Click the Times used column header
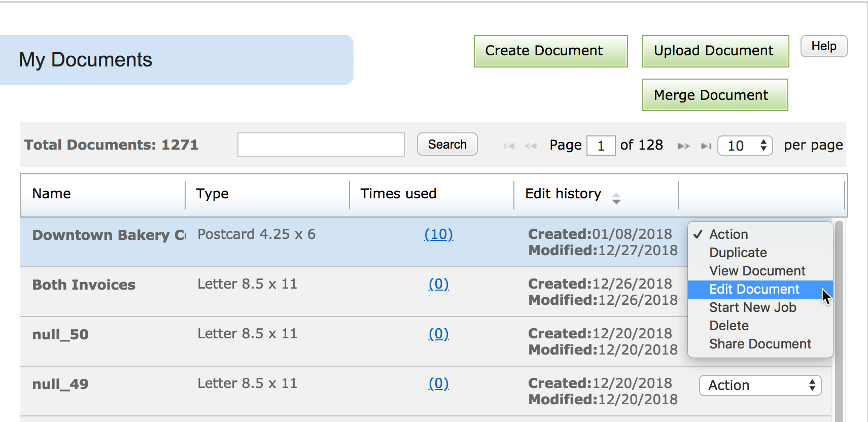The height and width of the screenshot is (422, 868). (398, 194)
